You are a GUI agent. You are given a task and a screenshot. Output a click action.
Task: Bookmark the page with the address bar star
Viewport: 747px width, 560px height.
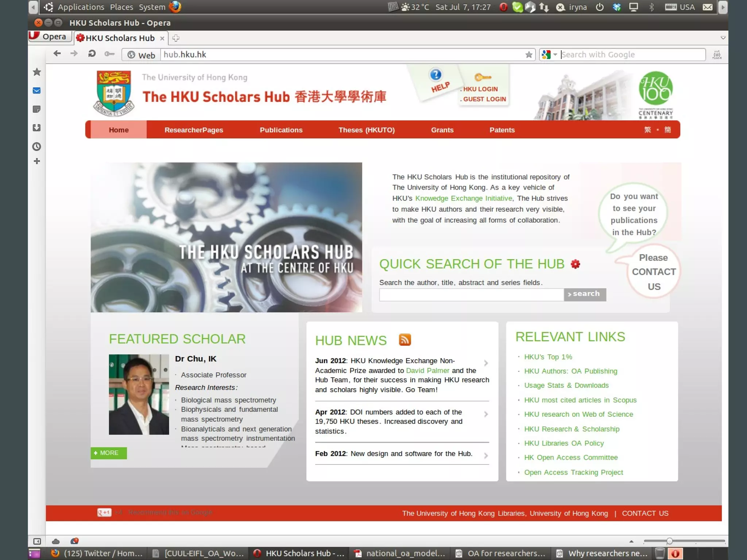(x=529, y=55)
